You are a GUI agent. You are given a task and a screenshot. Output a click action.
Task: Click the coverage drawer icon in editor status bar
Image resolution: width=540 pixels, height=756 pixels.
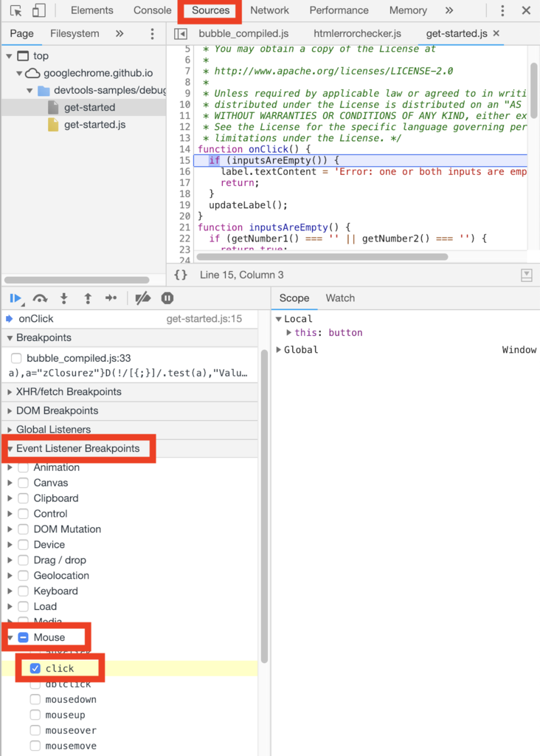(x=527, y=275)
